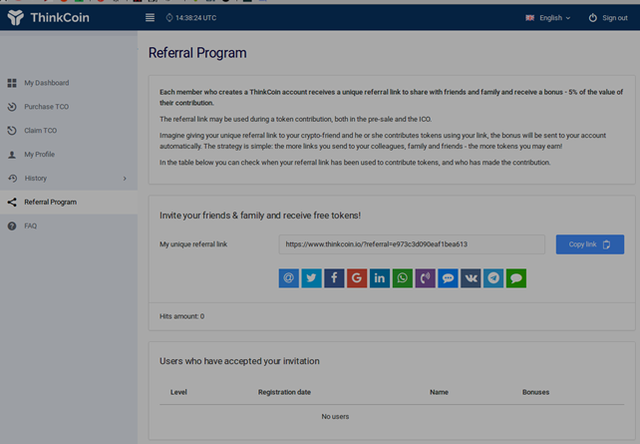Click the Name column header
Screen dimensions: 640x444
(x=439, y=392)
